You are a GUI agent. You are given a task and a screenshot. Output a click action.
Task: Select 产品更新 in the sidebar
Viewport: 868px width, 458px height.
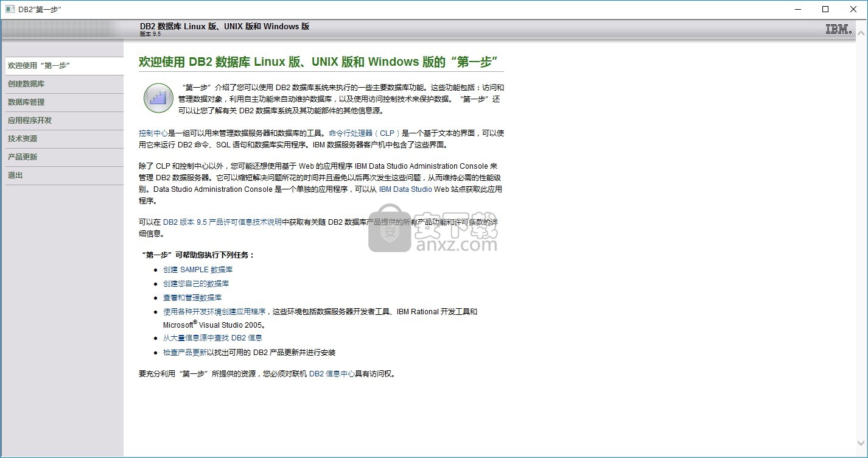point(65,157)
